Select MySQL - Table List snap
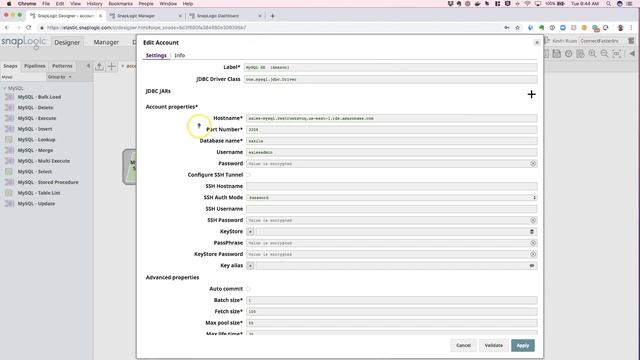Screen dimensions: 640x360 click(39, 193)
